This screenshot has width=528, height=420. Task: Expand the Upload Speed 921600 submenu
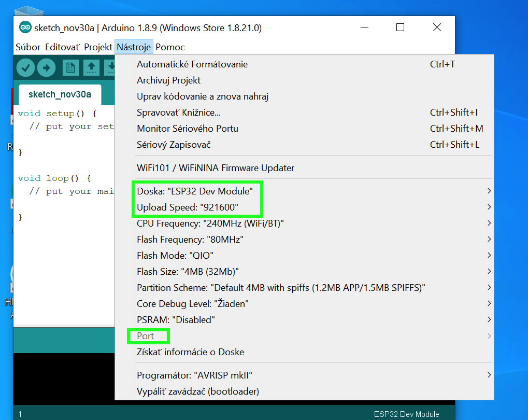pyautogui.click(x=187, y=207)
